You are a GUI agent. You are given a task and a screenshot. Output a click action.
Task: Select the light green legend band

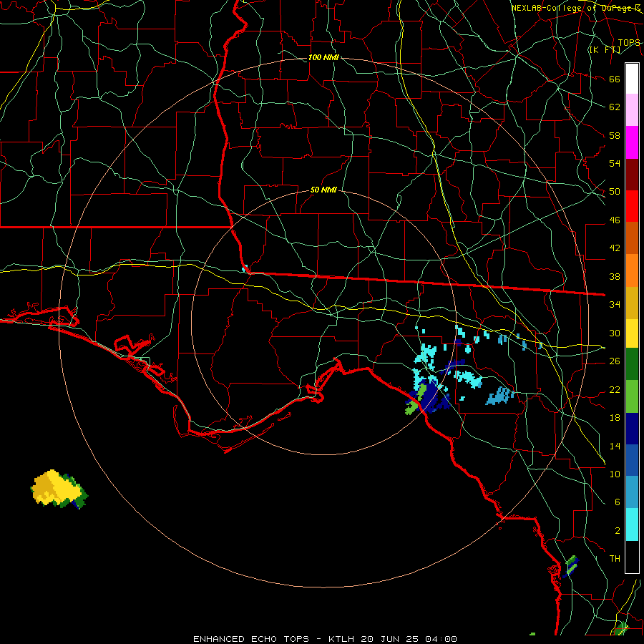coord(632,396)
